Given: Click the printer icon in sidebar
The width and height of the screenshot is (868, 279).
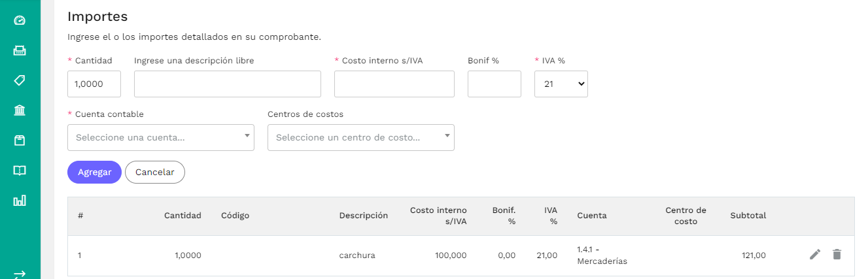Looking at the screenshot, I should 20,50.
